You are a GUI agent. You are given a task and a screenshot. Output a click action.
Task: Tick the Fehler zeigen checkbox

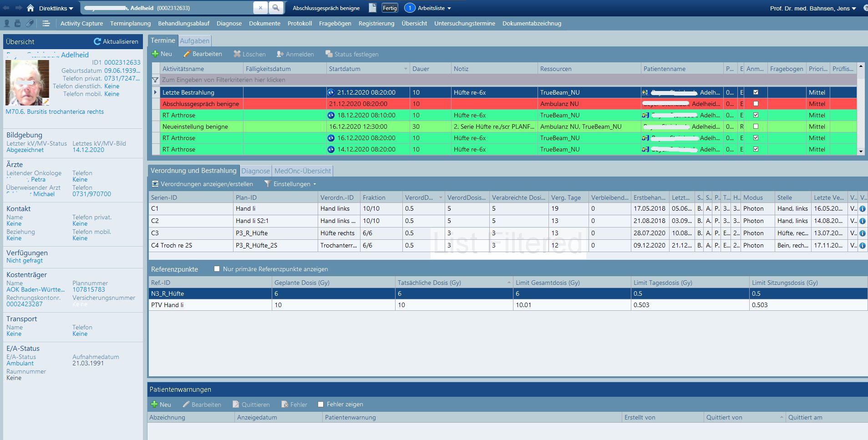[x=321, y=405]
